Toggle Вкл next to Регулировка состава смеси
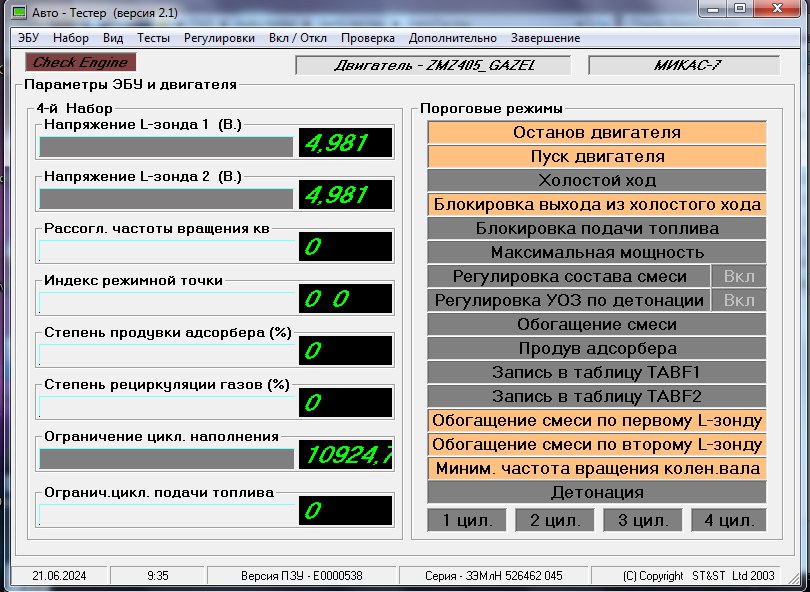 point(739,277)
